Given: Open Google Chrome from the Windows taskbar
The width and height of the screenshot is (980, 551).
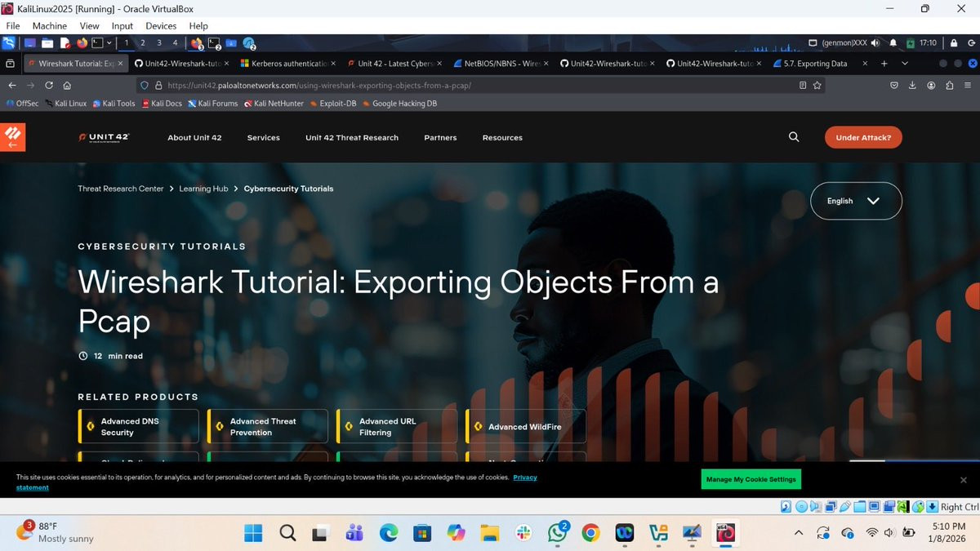Looking at the screenshot, I should click(590, 533).
